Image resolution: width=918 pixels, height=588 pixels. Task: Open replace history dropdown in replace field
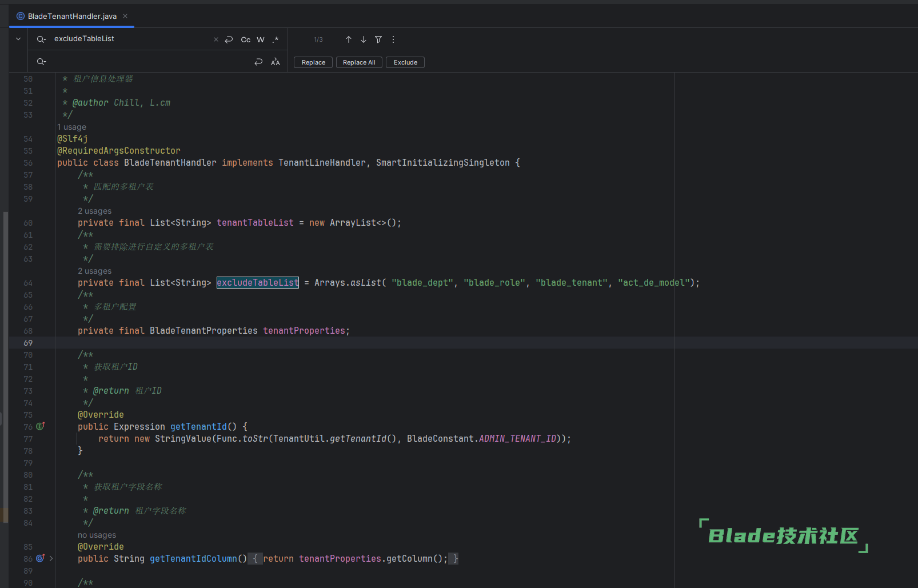coord(41,62)
